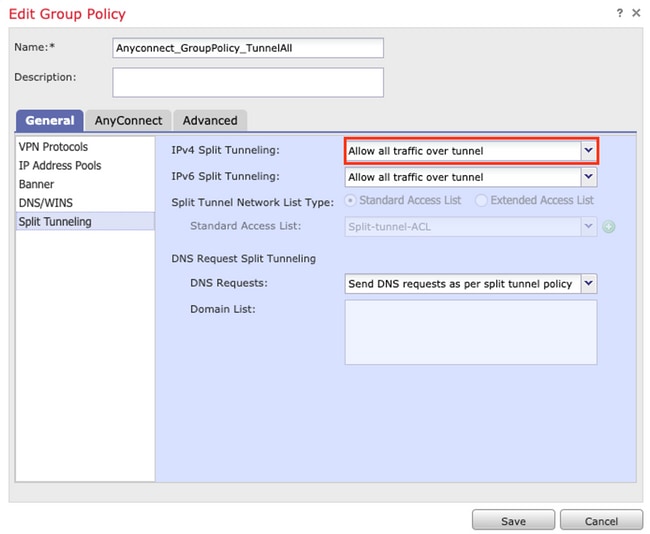Click the Standard Access List field label
Image resolution: width=650 pixels, height=534 pixels.
[x=245, y=226]
